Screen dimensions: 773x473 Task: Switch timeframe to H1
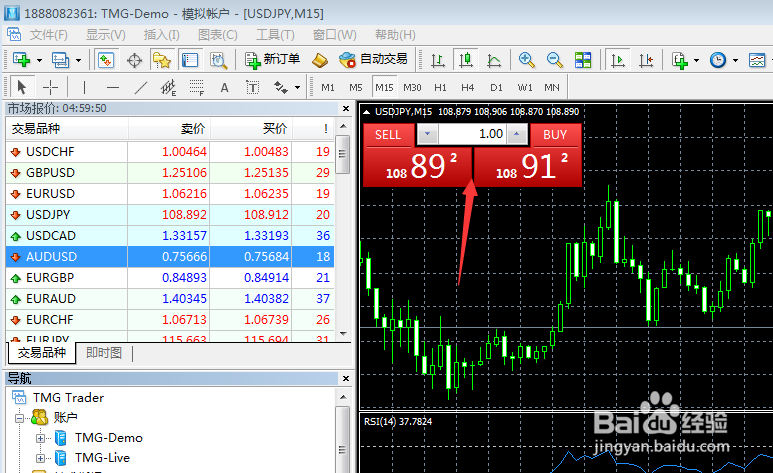(440, 88)
